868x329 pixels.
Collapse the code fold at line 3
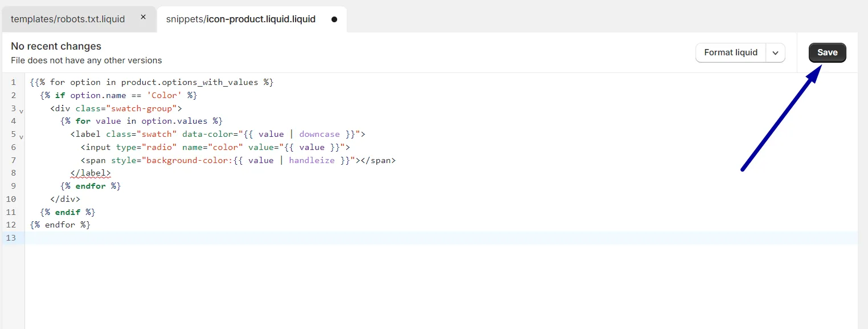pyautogui.click(x=21, y=111)
